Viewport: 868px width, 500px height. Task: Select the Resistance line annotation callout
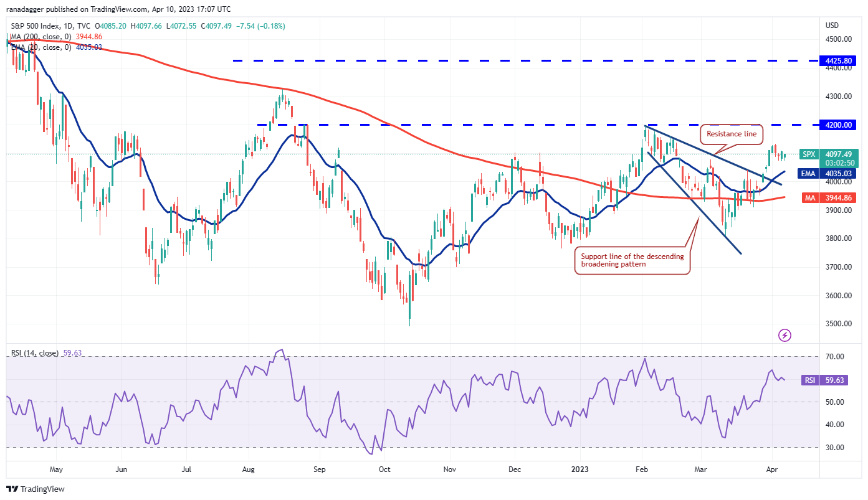tap(732, 134)
